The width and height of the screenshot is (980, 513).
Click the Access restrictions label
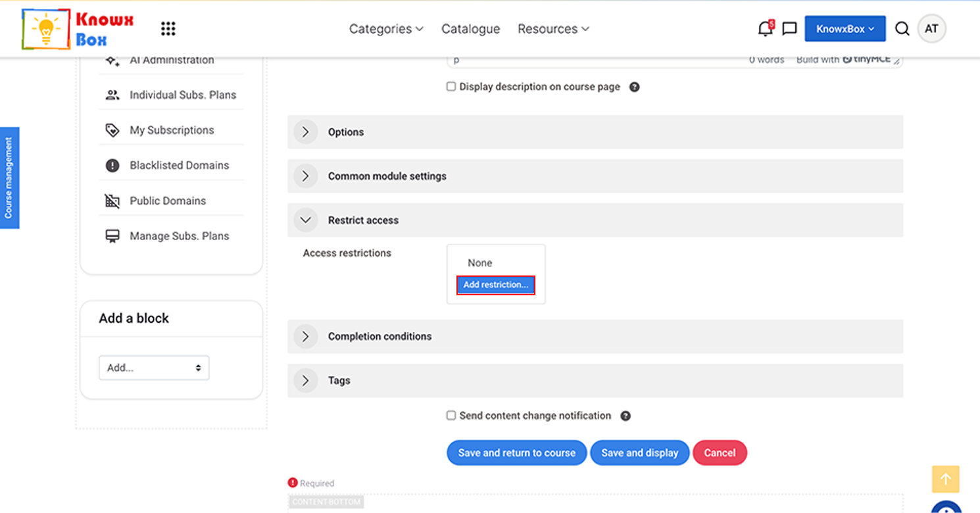click(x=347, y=253)
